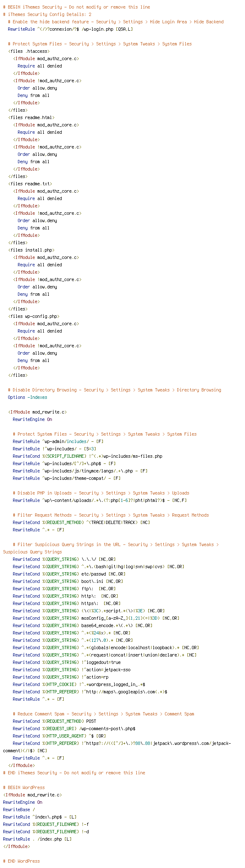Click the 'Disable Directory Browsing' comment line
The width and height of the screenshot is (245, 868).
point(114,390)
